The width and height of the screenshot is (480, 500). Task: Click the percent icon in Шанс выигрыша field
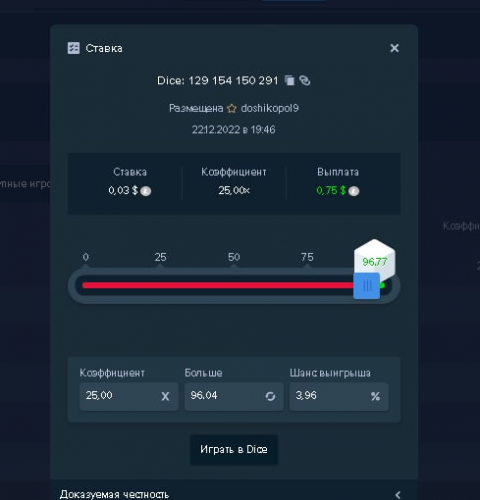click(x=375, y=396)
